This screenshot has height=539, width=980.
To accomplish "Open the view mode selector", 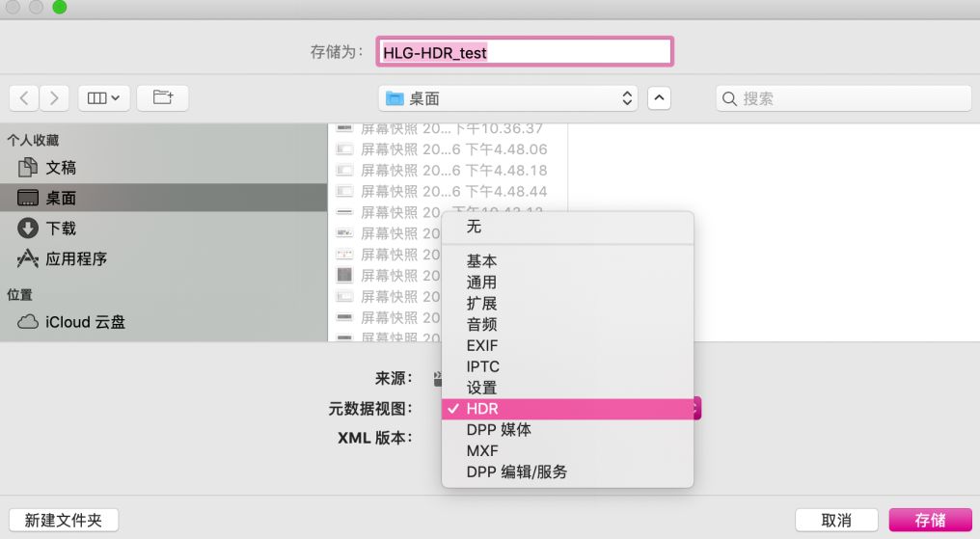I will (x=103, y=98).
